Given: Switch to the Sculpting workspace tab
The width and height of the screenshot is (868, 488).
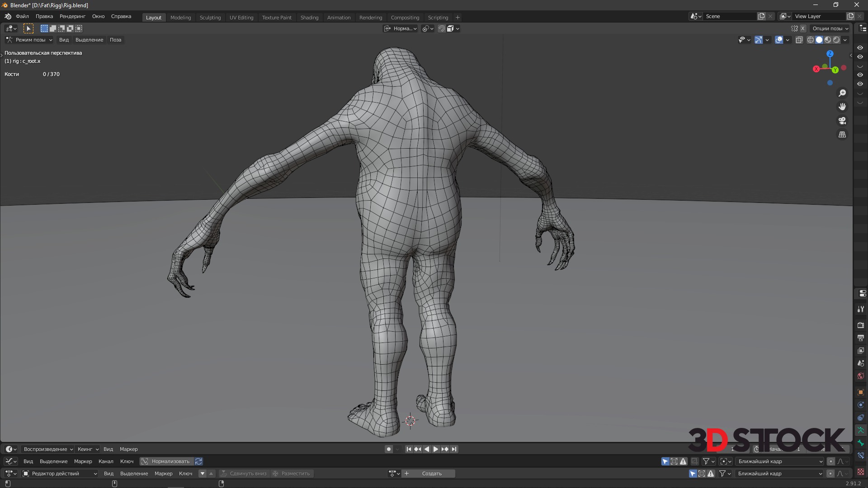Looking at the screenshot, I should [210, 18].
